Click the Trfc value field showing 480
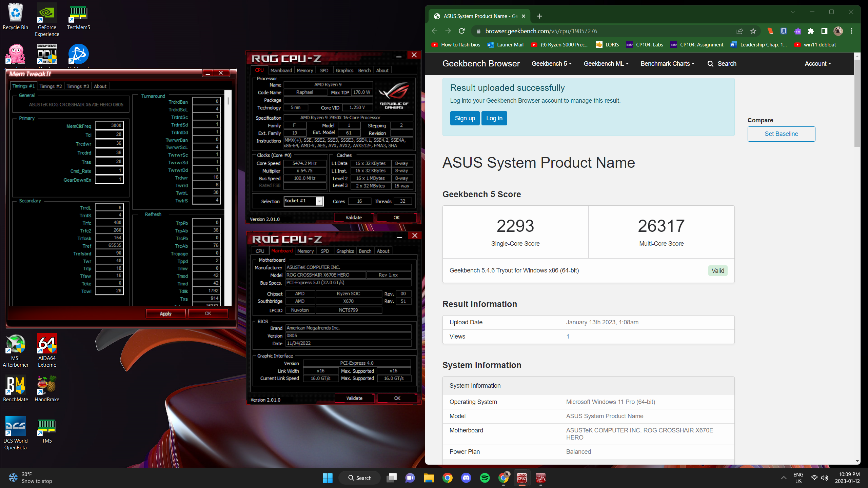Screen dimensions: 868x488 [109, 223]
